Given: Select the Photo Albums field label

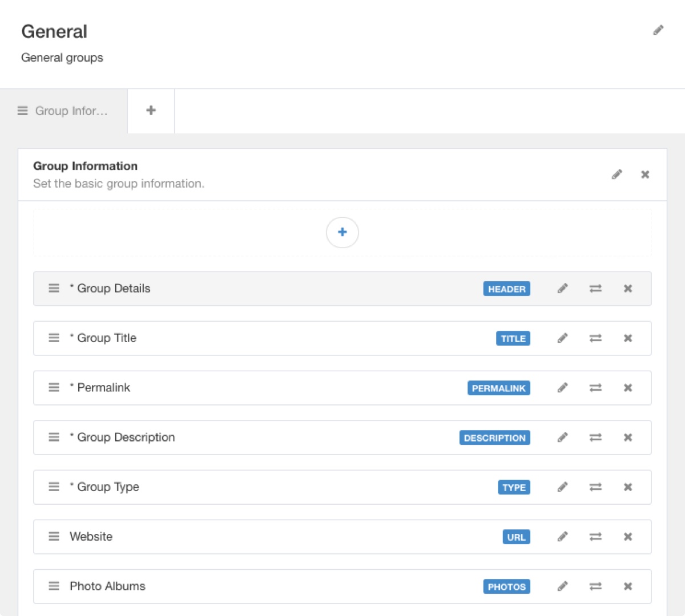Looking at the screenshot, I should tap(107, 586).
